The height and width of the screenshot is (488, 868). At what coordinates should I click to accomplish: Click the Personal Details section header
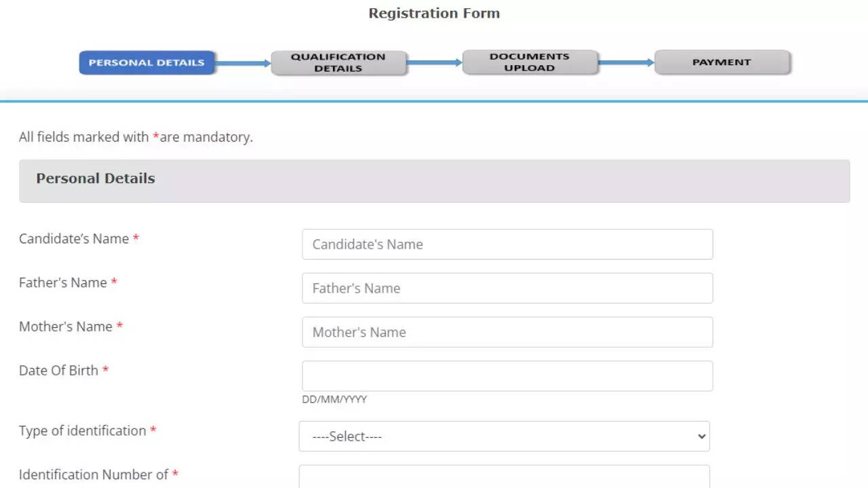point(96,179)
